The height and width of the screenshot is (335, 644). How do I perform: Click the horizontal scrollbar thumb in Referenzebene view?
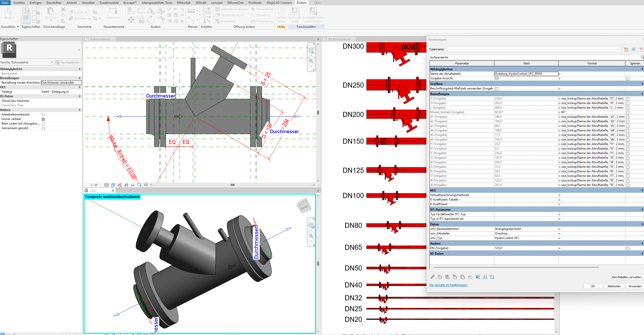pyautogui.click(x=232, y=185)
